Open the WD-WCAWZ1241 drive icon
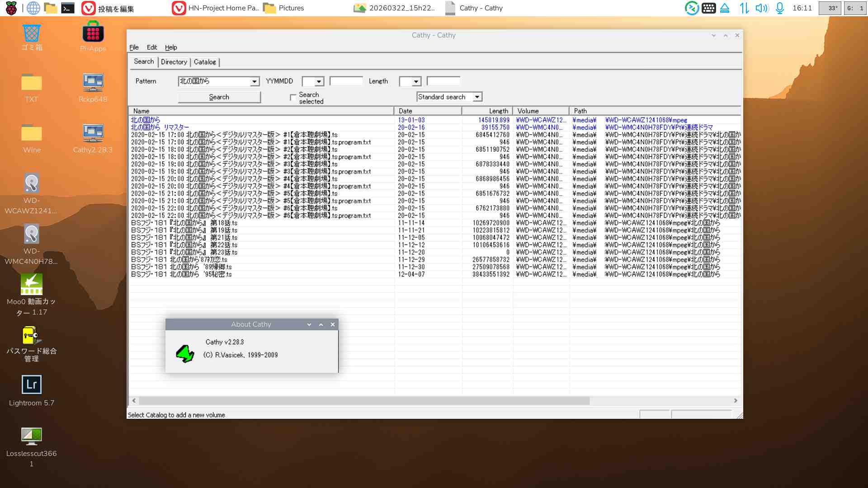Viewport: 868px width, 488px height. click(x=32, y=183)
